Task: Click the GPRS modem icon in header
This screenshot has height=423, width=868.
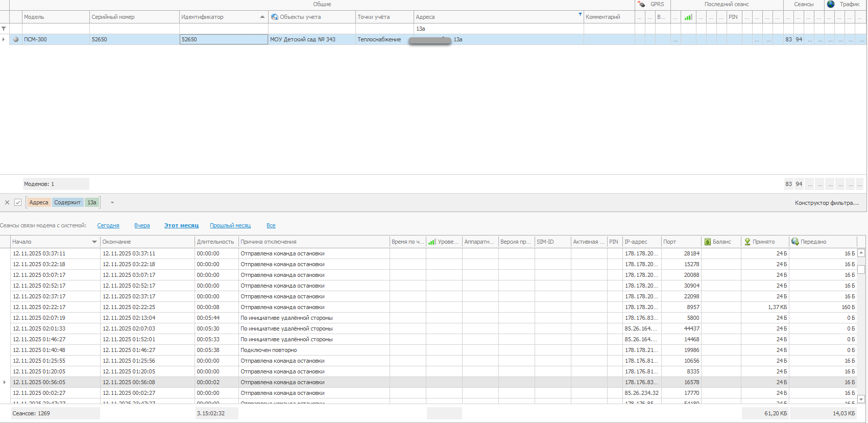Action: tap(641, 4)
